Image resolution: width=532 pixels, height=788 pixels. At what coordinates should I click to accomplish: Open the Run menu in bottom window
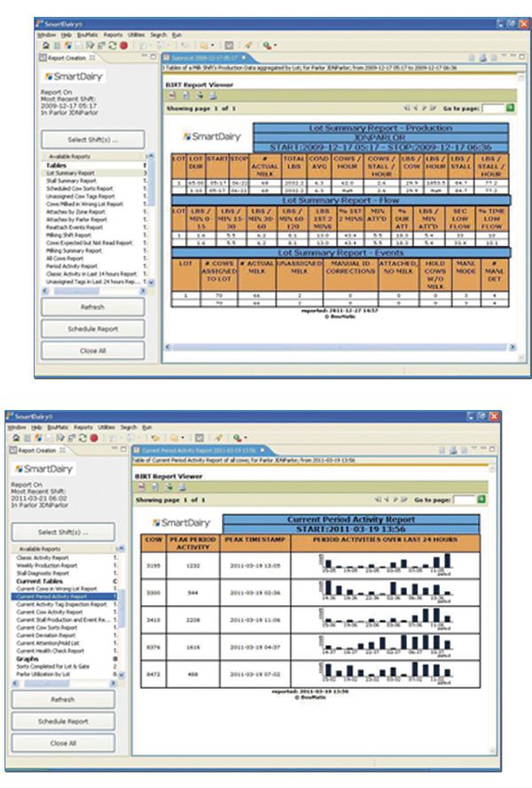point(146,427)
